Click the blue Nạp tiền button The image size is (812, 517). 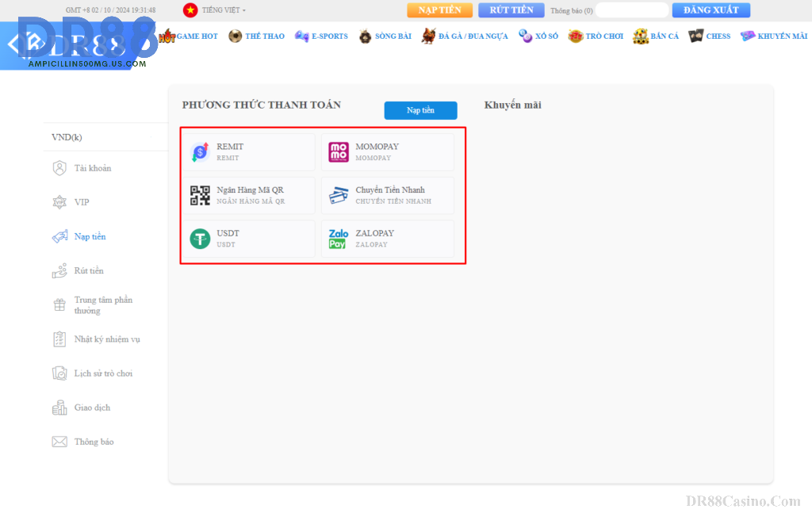pyautogui.click(x=420, y=111)
